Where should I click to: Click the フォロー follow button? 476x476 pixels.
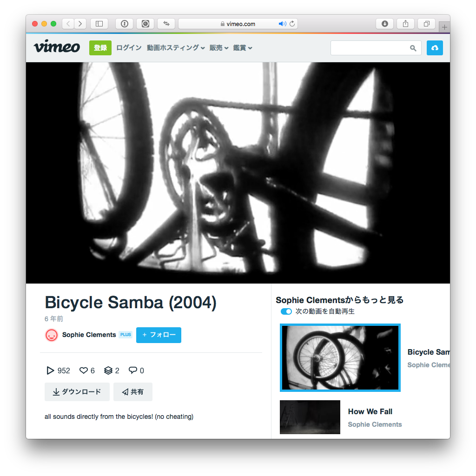click(159, 335)
